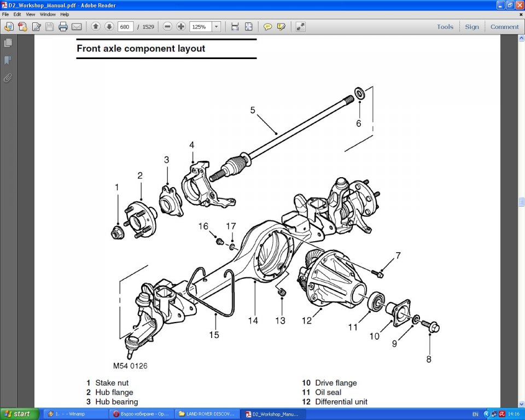Click the figure reference 'M54 0126'
This screenshot has height=420, width=525.
coord(130,366)
